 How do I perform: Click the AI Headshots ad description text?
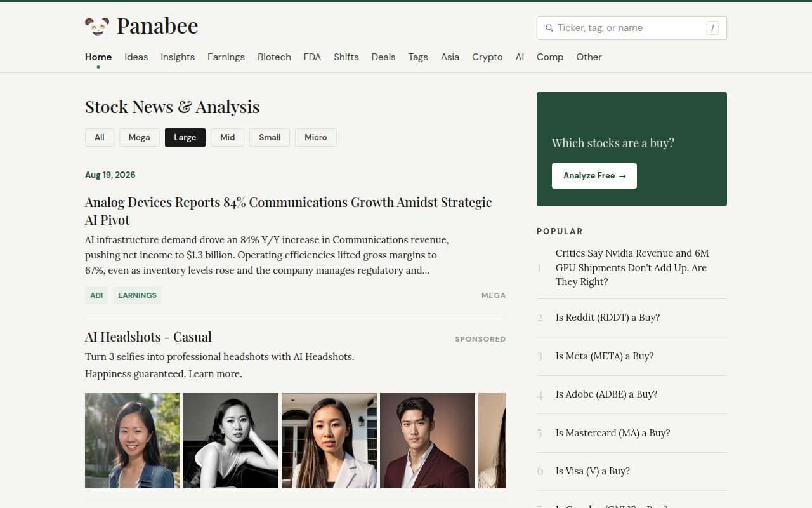pyautogui.click(x=219, y=365)
